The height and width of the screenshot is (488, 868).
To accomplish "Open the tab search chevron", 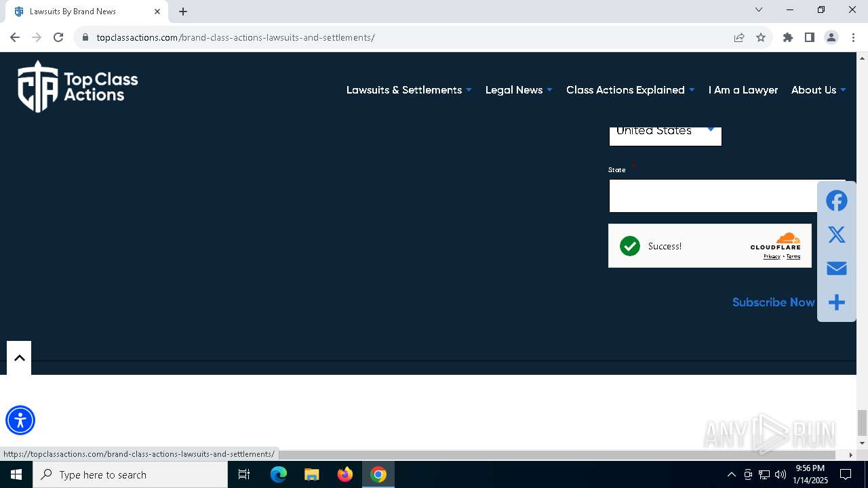I will point(759,10).
